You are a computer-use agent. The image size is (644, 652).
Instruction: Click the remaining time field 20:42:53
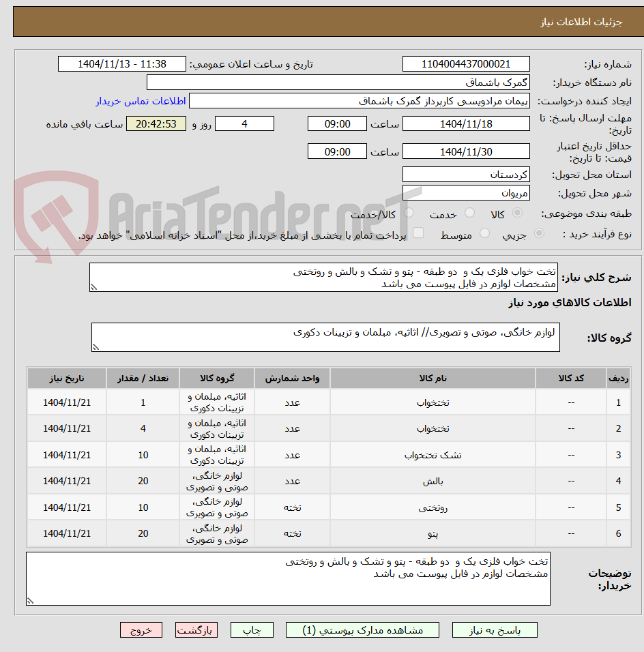[x=156, y=124]
